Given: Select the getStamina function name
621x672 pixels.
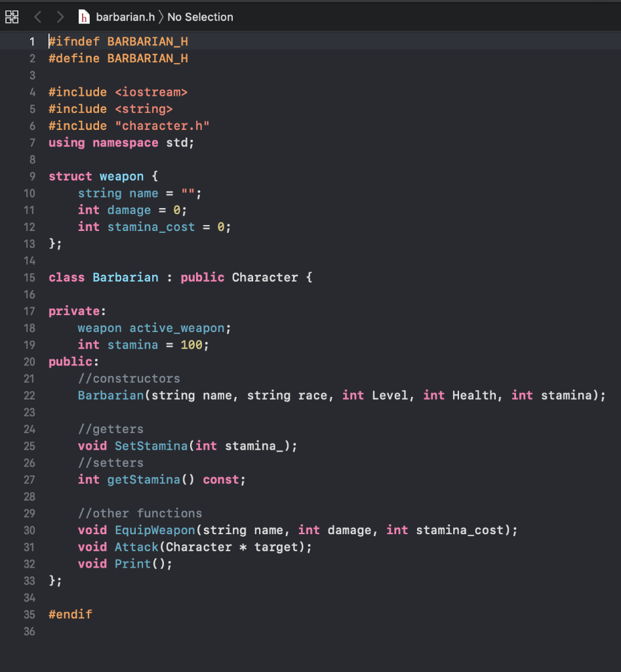Looking at the screenshot, I should pos(144,479).
